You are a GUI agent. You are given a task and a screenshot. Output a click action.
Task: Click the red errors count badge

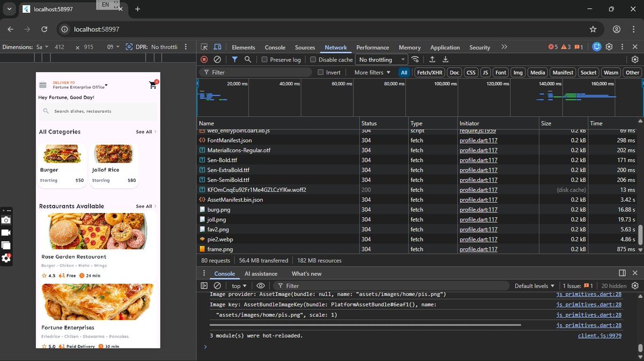553,47
